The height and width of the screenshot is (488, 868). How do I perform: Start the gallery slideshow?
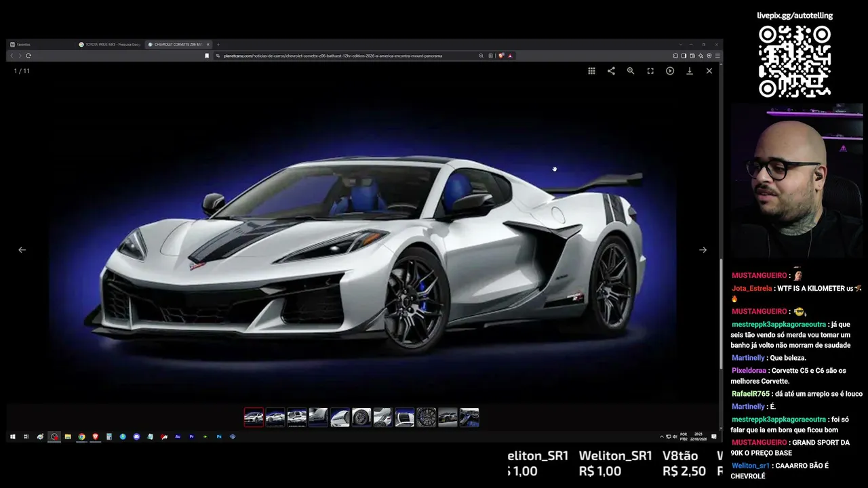coord(670,70)
